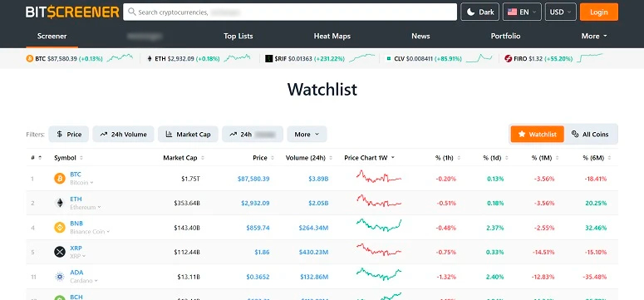This screenshot has width=644, height=300.
Task: Open the Portfolio tab
Action: pos(505,37)
